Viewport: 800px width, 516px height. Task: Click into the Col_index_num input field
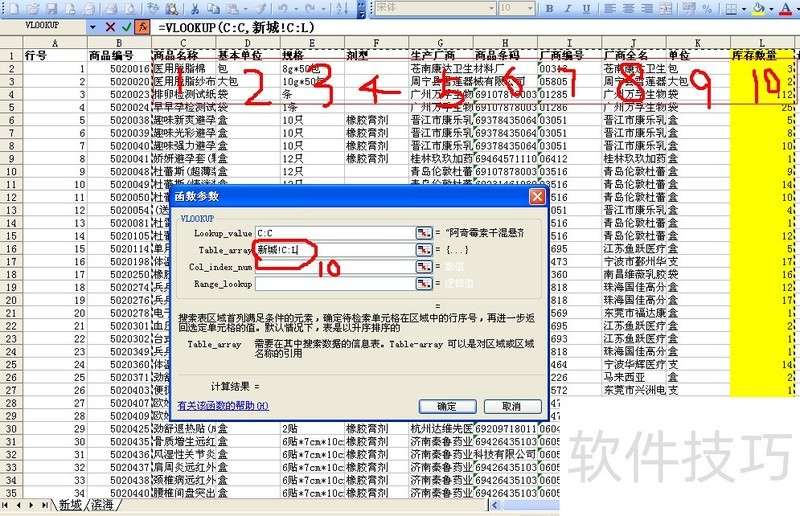tap(335, 266)
